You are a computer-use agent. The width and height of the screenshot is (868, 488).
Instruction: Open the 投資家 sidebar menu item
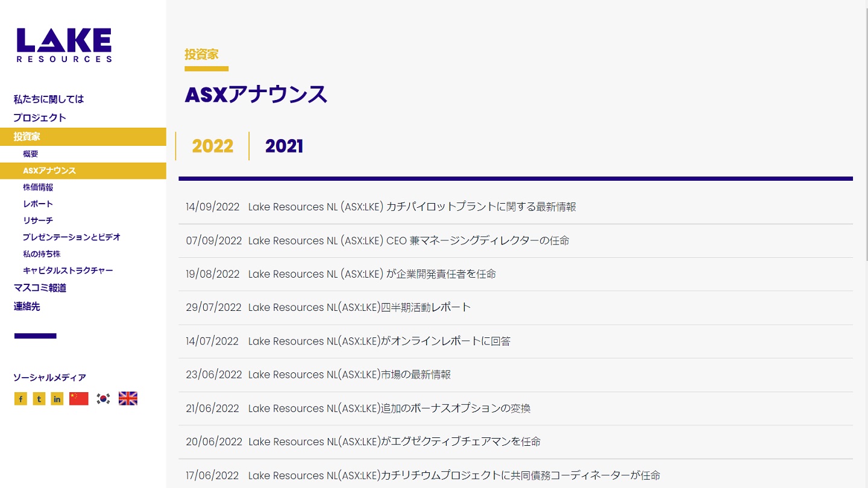click(x=83, y=137)
